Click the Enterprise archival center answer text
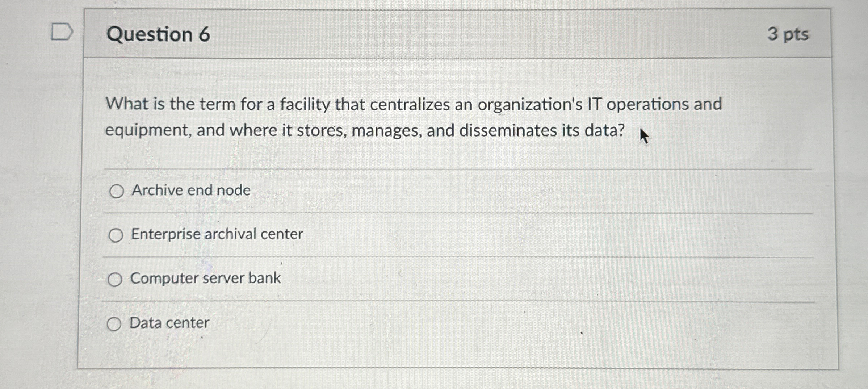 click(x=217, y=234)
